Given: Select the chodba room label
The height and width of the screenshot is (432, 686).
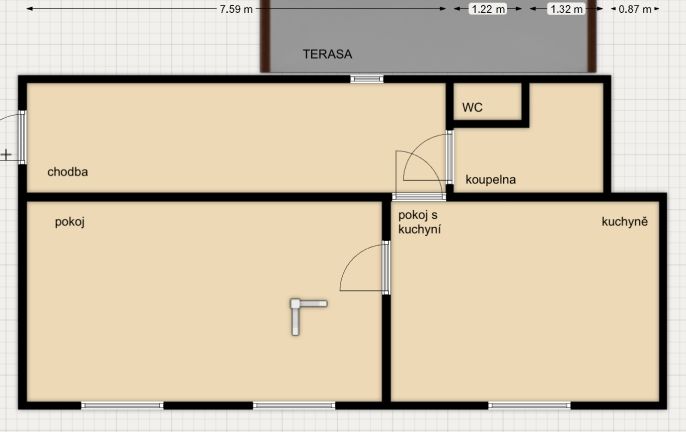Looking at the screenshot, I should 67,172.
